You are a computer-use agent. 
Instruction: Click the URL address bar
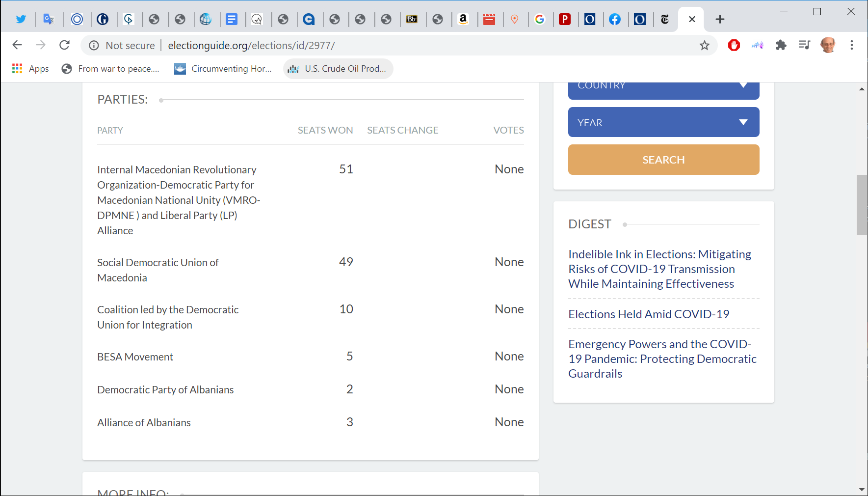pos(393,45)
